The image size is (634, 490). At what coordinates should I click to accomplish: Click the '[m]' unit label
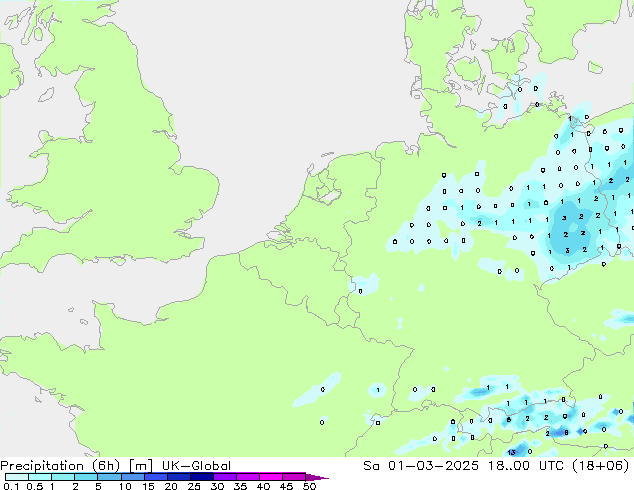pyautogui.click(x=140, y=466)
